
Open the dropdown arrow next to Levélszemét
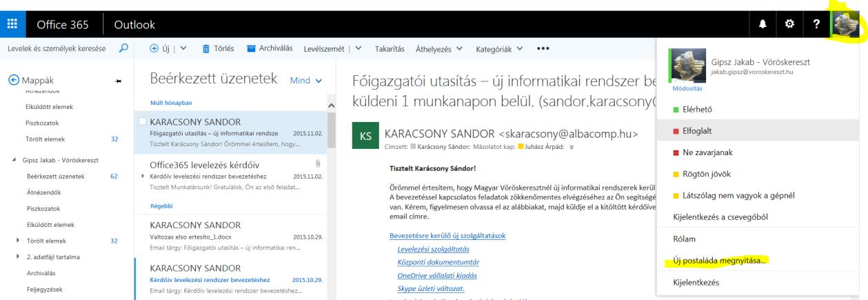359,49
